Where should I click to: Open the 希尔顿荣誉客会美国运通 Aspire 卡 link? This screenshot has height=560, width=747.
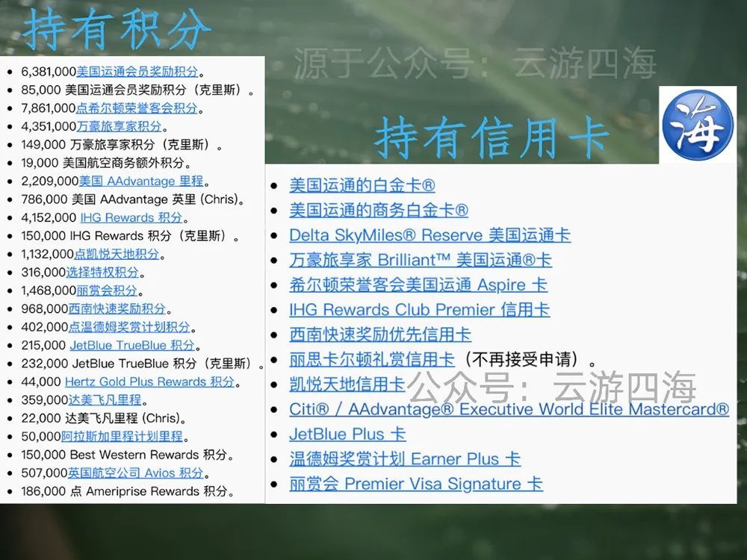(x=418, y=284)
